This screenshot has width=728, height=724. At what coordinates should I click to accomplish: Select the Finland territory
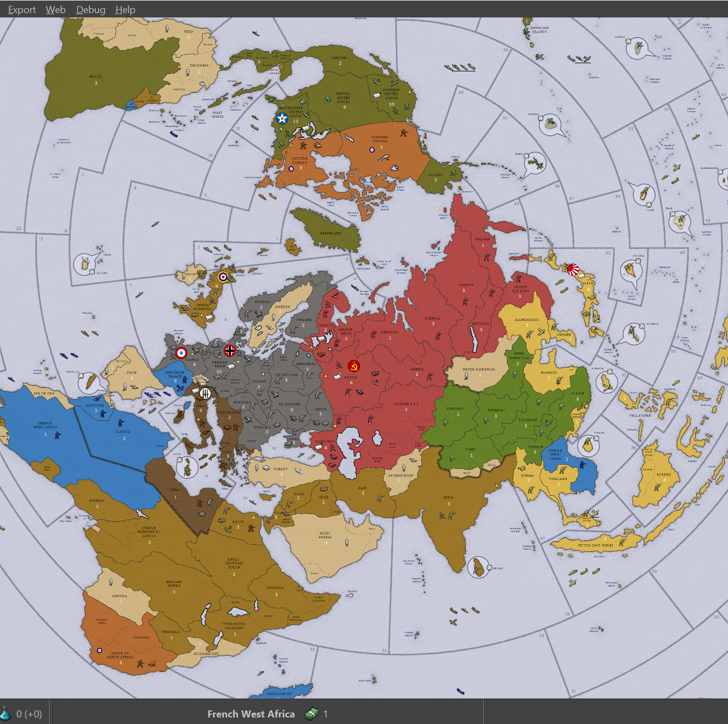[x=304, y=320]
